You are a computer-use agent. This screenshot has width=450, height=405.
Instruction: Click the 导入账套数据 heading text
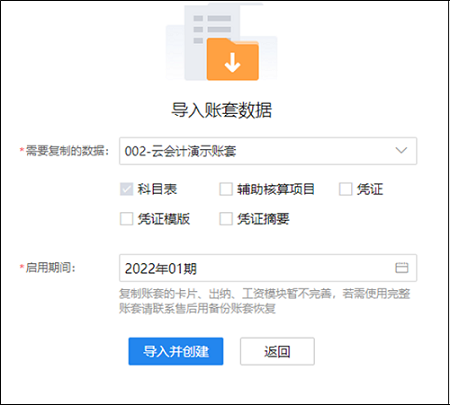(x=221, y=110)
